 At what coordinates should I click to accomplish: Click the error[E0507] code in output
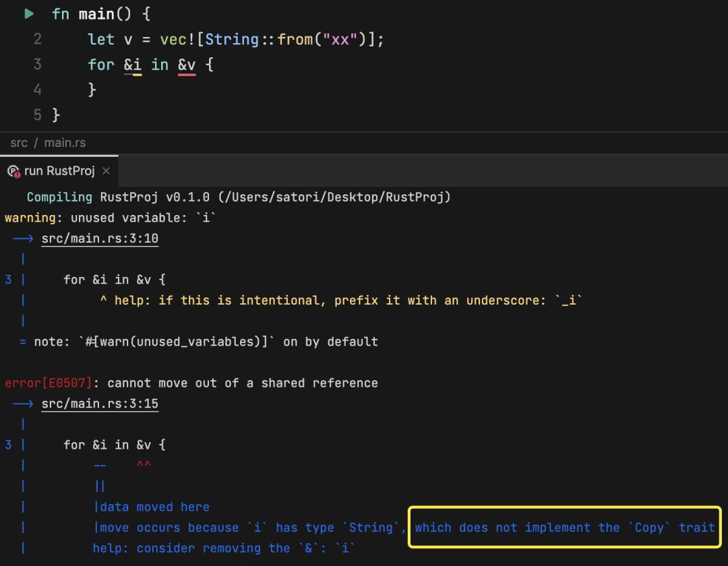[x=49, y=383]
